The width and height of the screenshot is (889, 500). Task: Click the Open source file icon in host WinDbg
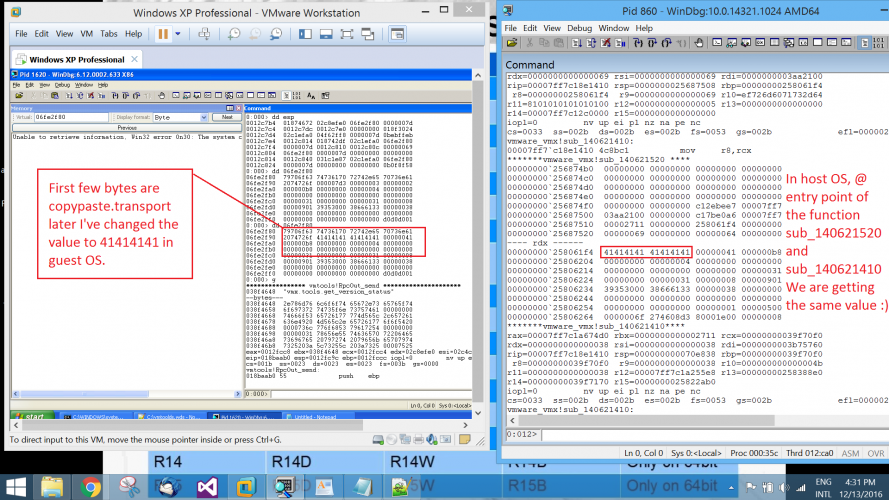(511, 44)
